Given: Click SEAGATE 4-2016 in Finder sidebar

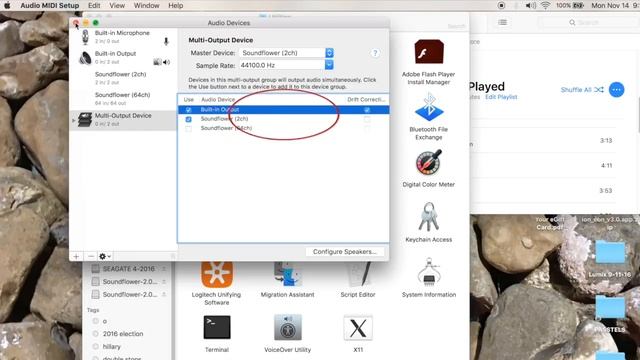Looking at the screenshot, I should (129, 269).
